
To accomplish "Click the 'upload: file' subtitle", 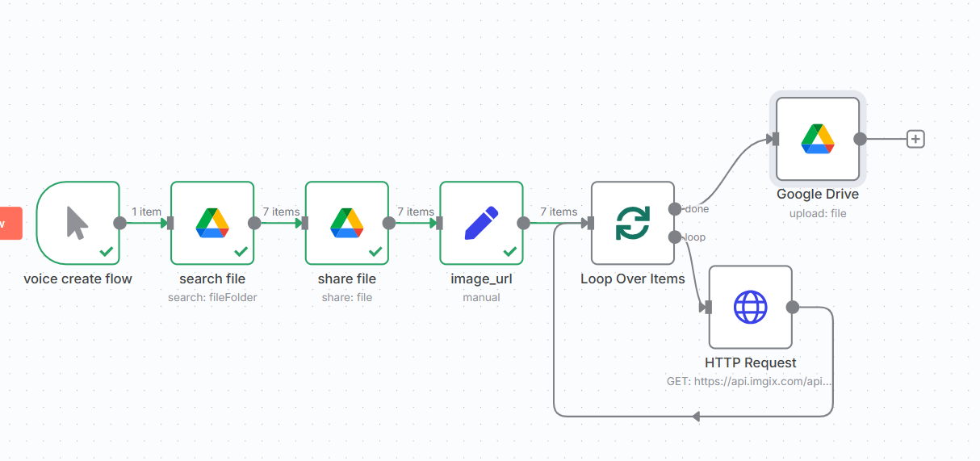I will [818, 213].
